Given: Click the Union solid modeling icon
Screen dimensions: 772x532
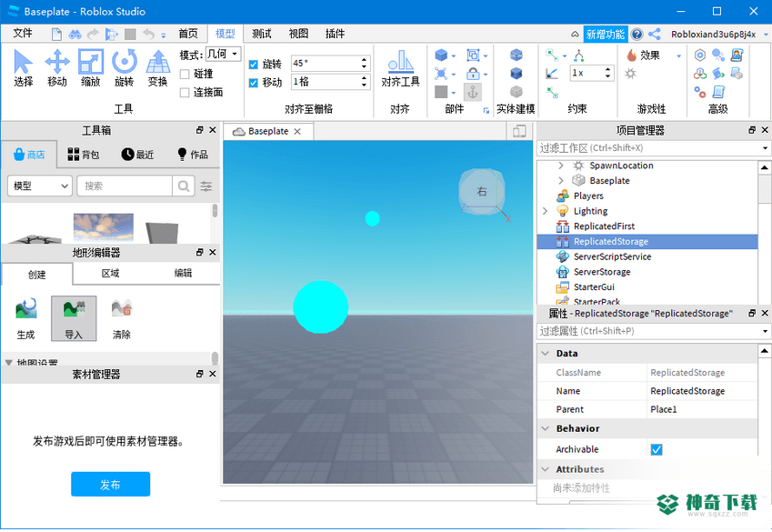Looking at the screenshot, I should (516, 55).
